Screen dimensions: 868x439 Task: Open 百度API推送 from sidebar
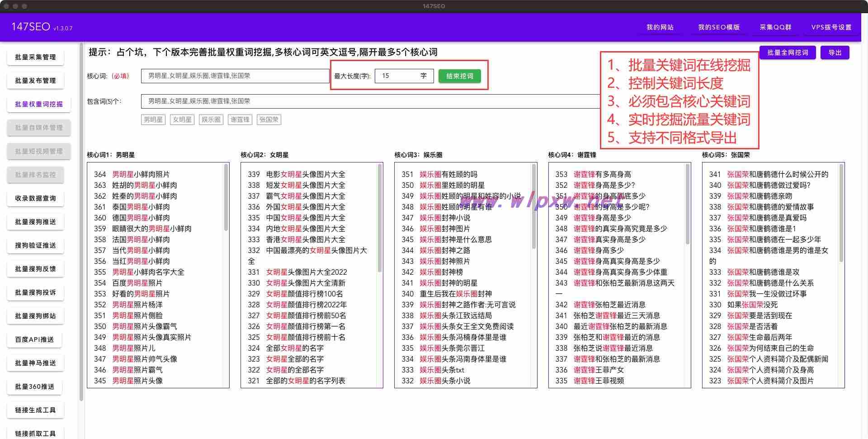pyautogui.click(x=34, y=339)
